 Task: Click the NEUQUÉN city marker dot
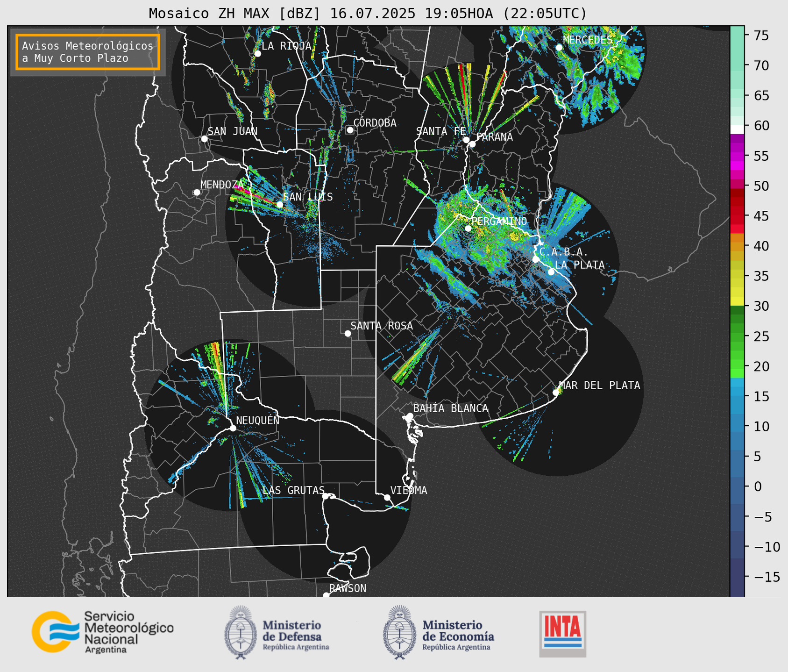coord(233,428)
